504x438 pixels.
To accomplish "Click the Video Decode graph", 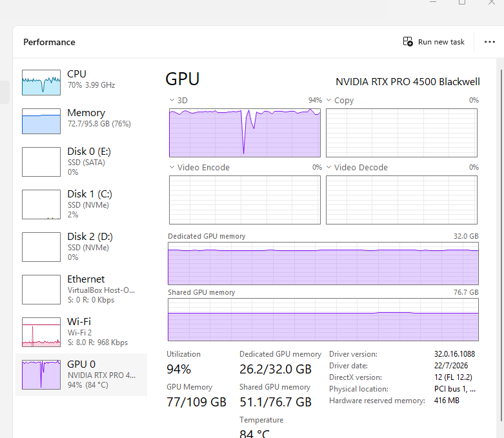I will (402, 200).
